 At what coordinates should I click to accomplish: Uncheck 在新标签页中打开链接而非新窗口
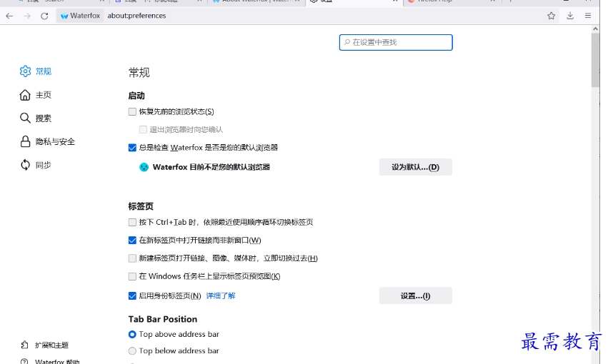coord(132,240)
